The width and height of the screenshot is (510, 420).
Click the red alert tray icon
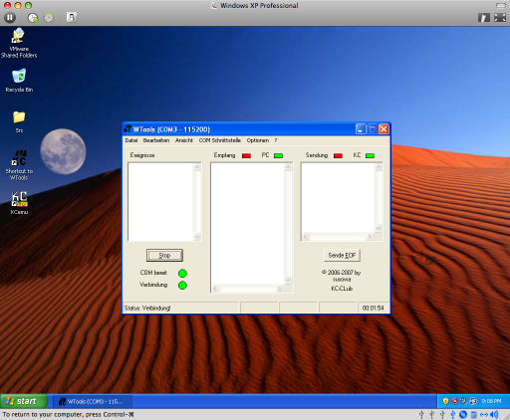point(454,401)
